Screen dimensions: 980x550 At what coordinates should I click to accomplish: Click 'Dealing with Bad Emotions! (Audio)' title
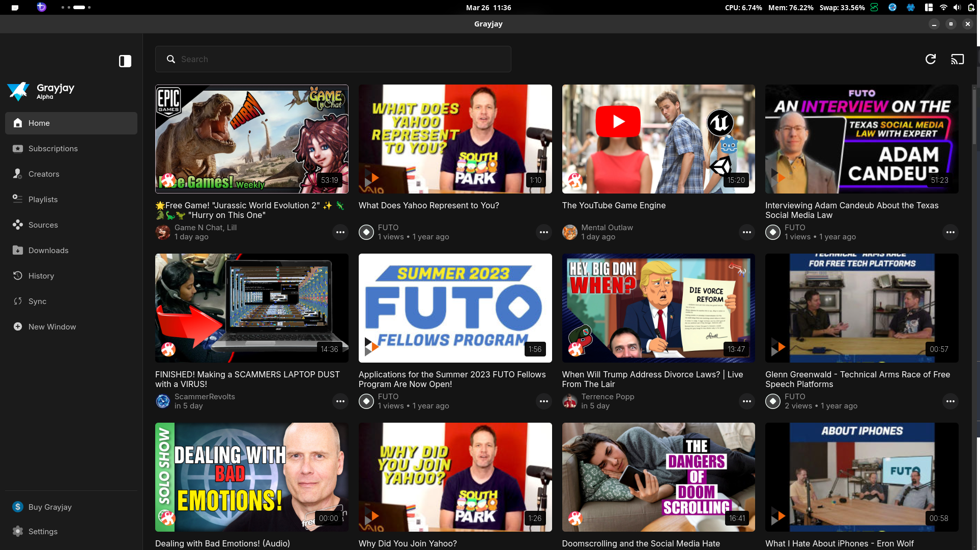pos(222,543)
